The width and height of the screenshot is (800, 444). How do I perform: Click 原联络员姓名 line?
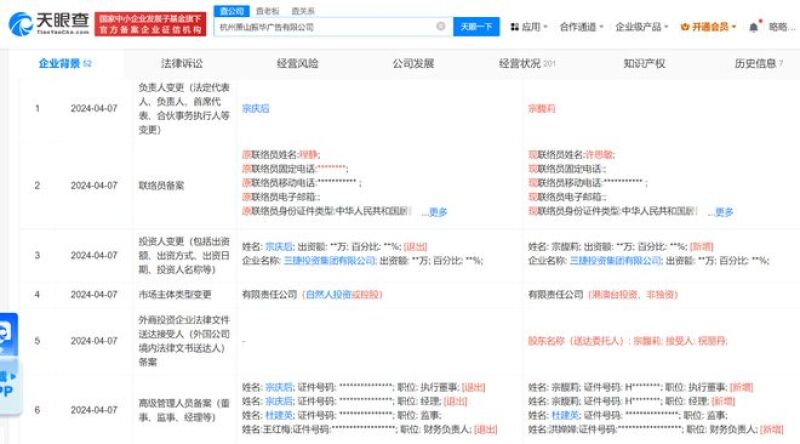click(281, 155)
